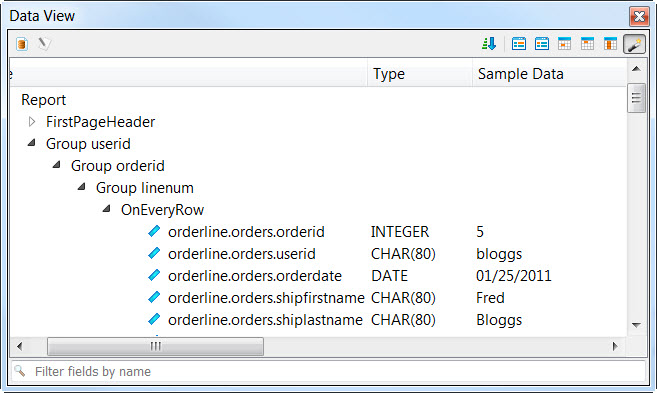
Task: Click the vertical scrollbar thumb
Action: pyautogui.click(x=636, y=98)
